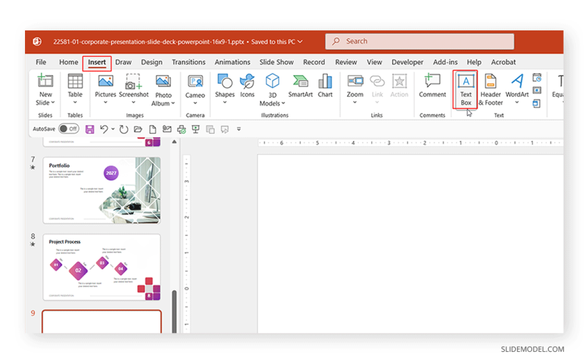The width and height of the screenshot is (588, 364).
Task: Go to the Animations tab
Action: 232,62
